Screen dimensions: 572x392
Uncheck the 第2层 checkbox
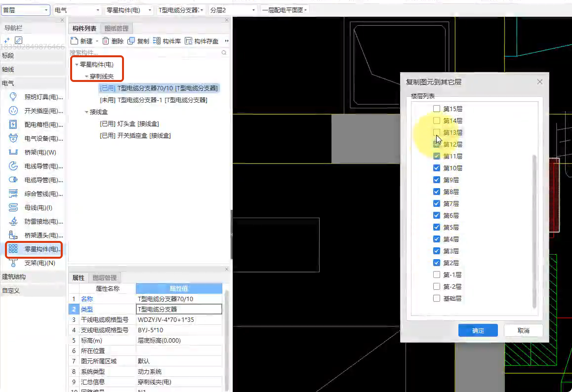pyautogui.click(x=437, y=263)
